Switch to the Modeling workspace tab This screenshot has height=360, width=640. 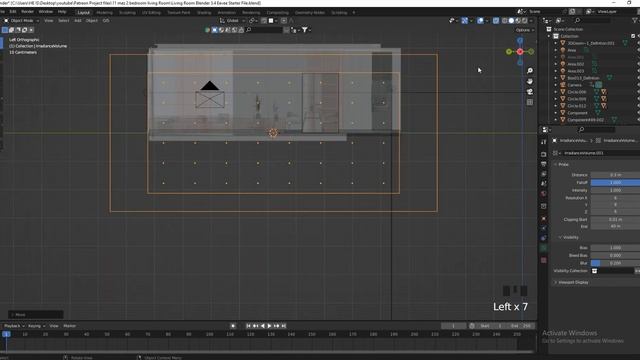104,13
